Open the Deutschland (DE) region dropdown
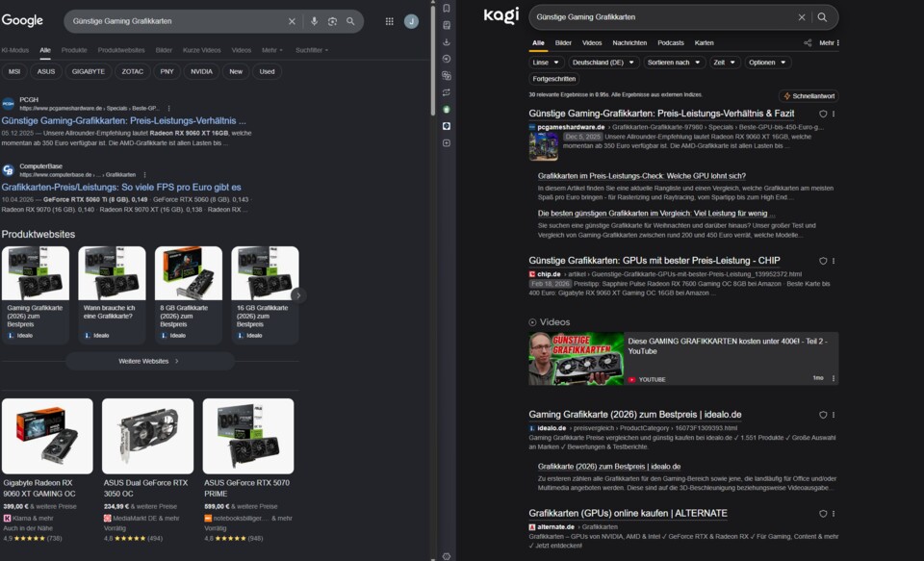The image size is (924, 561). pos(603,63)
